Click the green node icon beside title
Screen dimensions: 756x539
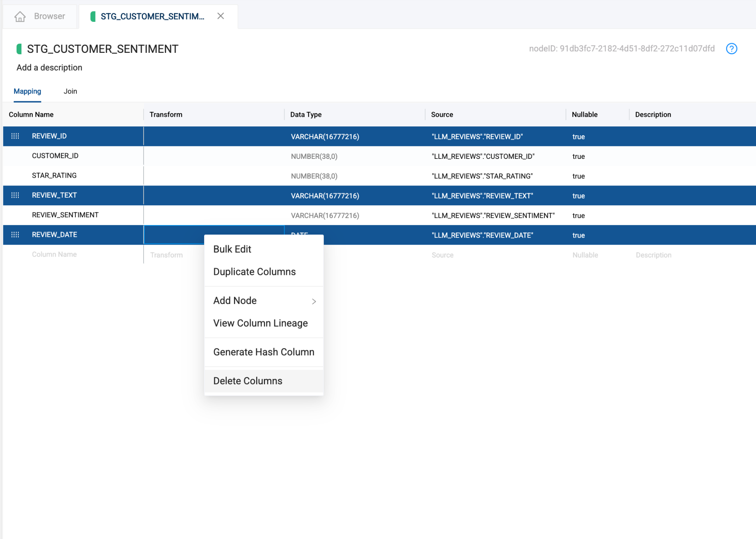pyautogui.click(x=19, y=49)
